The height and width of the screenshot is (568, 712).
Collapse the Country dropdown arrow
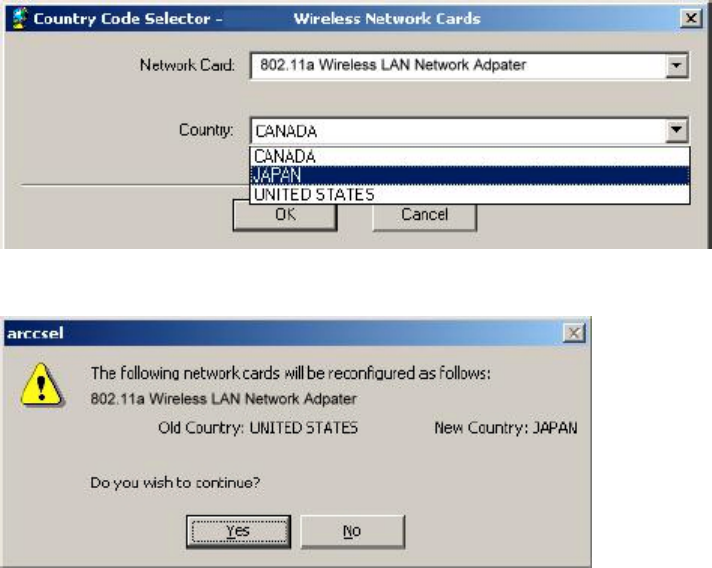tap(677, 130)
